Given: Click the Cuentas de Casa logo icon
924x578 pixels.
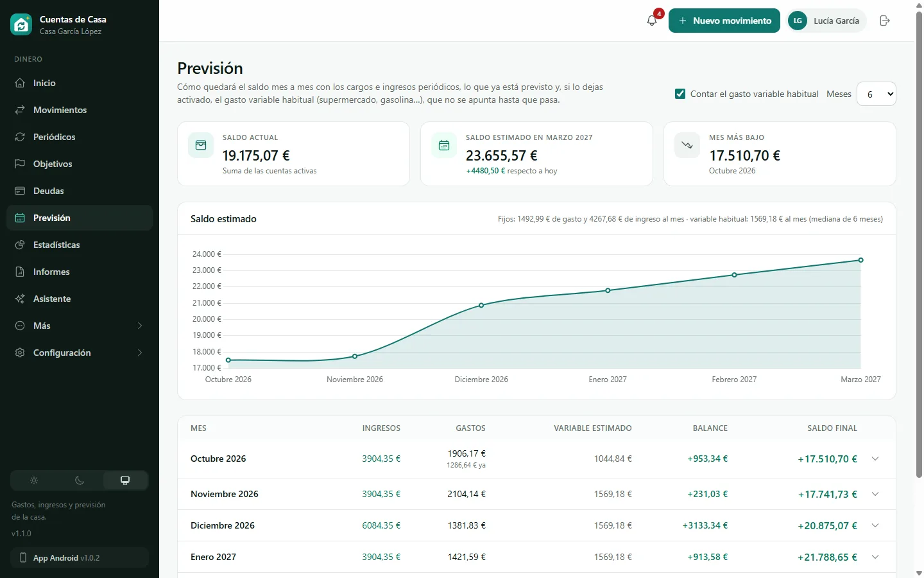Looking at the screenshot, I should (21, 24).
